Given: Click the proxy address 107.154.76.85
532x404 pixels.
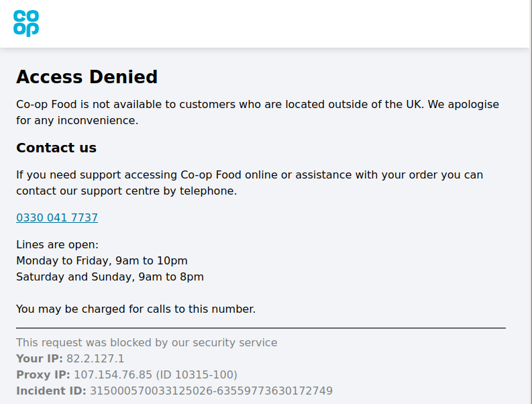Looking at the screenshot, I should [114, 375].
